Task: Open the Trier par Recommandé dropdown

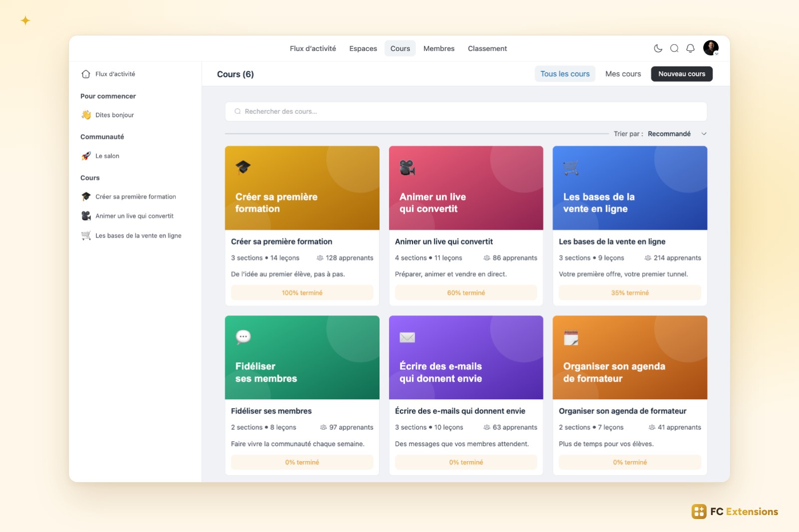Action: click(660, 134)
